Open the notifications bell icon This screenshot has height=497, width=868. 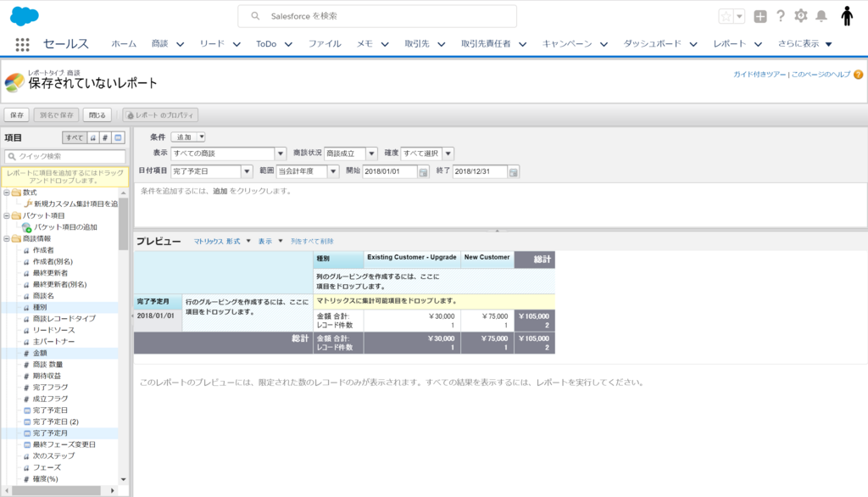coord(821,16)
